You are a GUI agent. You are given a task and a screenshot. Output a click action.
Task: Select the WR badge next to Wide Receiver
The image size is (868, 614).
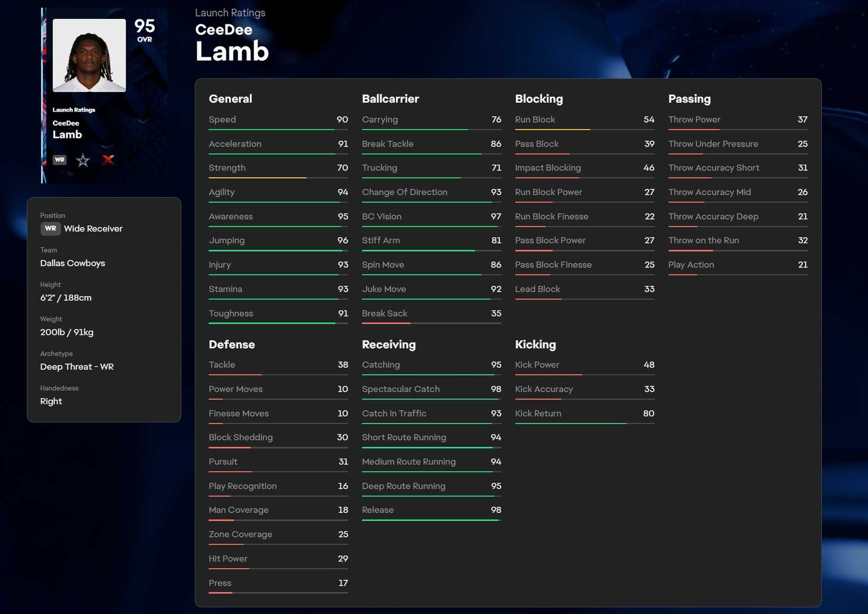51,229
